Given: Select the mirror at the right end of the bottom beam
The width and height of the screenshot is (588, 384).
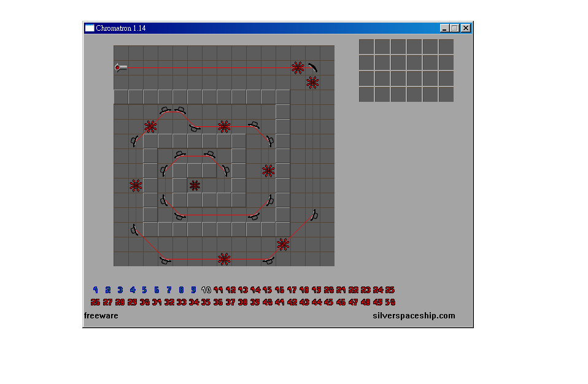Looking at the screenshot, I should coord(268,260).
